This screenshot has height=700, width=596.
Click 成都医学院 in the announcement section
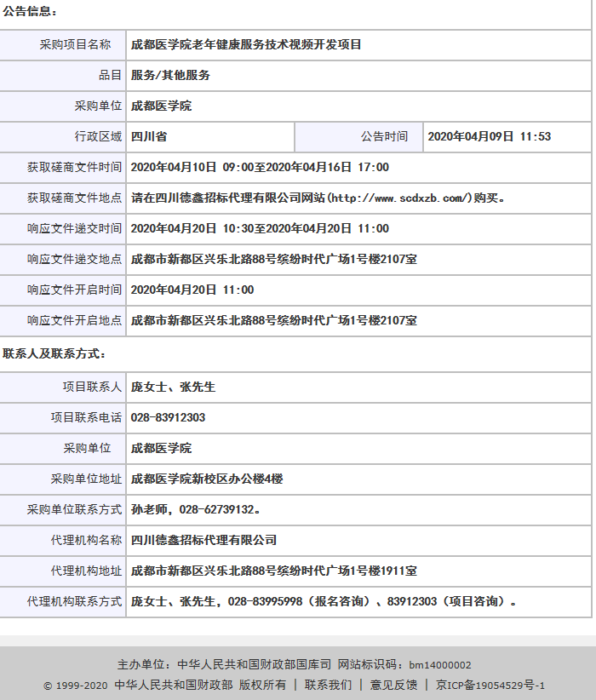(x=161, y=106)
